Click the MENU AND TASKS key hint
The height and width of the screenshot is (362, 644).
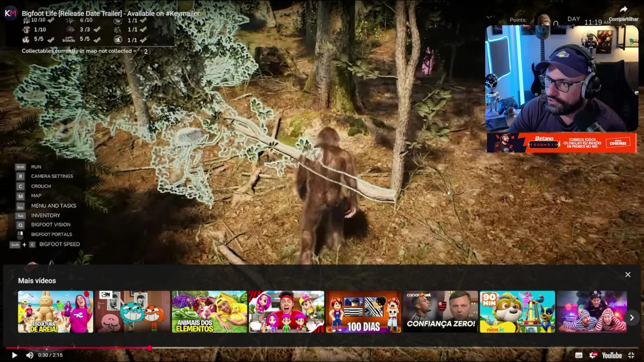[x=53, y=206]
